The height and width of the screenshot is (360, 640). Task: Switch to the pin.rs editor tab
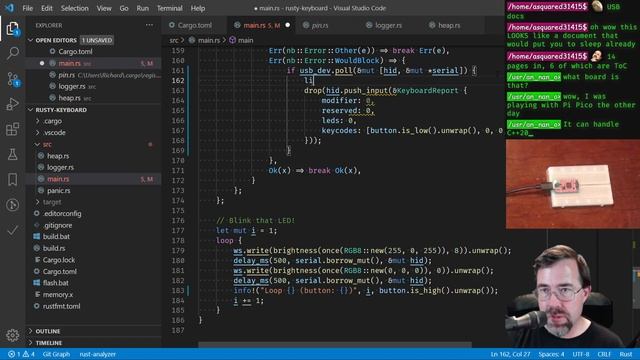(320, 25)
